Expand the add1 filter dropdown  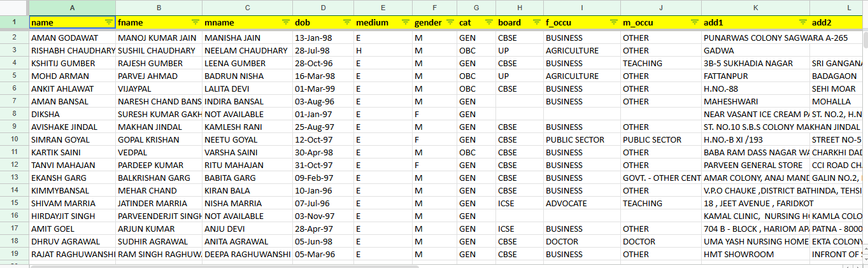click(x=802, y=22)
